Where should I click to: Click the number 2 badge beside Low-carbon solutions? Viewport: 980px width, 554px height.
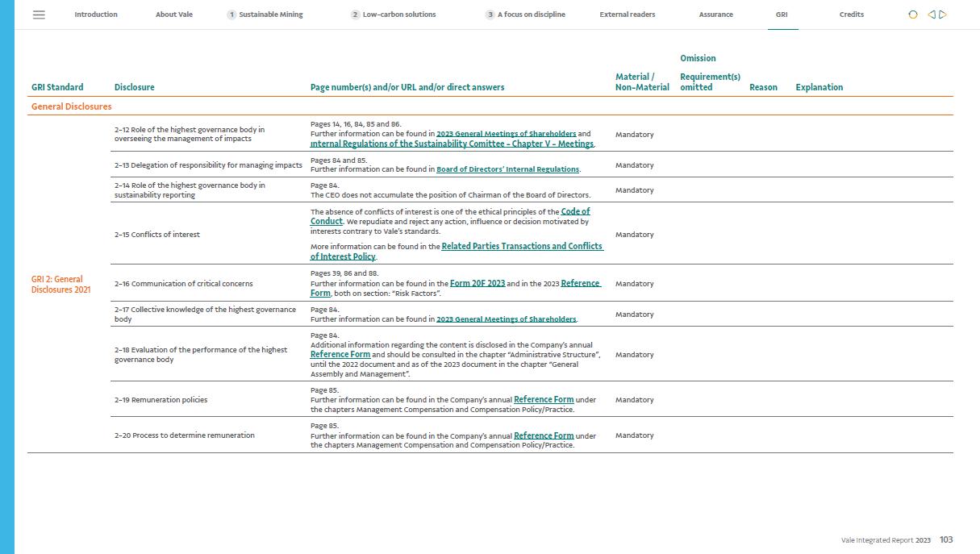[x=355, y=15]
